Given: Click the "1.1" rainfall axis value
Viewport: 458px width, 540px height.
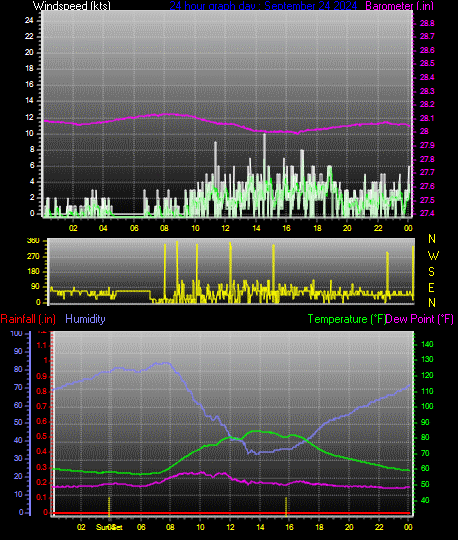Looking at the screenshot, I should [42, 345].
